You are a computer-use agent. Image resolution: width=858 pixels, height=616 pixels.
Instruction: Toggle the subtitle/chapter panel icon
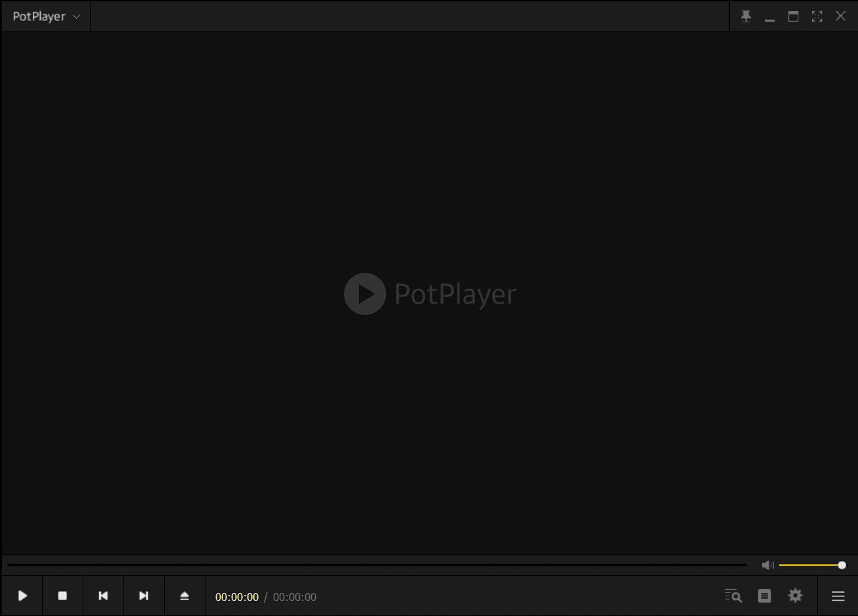click(764, 596)
